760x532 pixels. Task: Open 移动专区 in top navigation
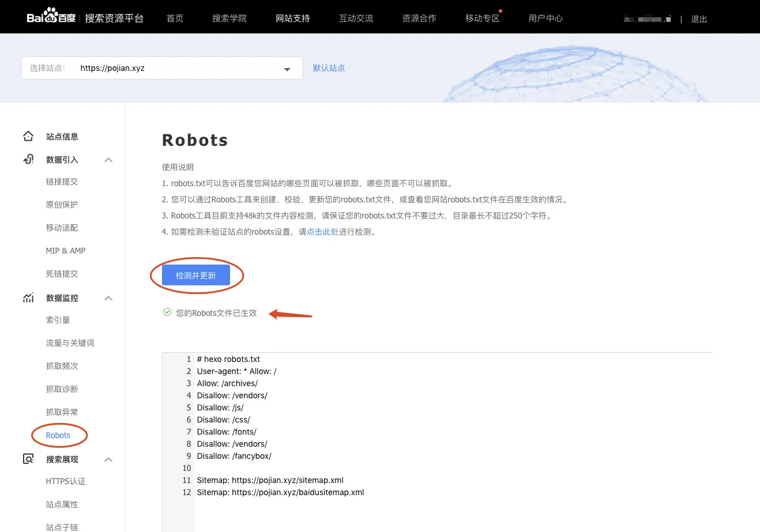point(483,18)
